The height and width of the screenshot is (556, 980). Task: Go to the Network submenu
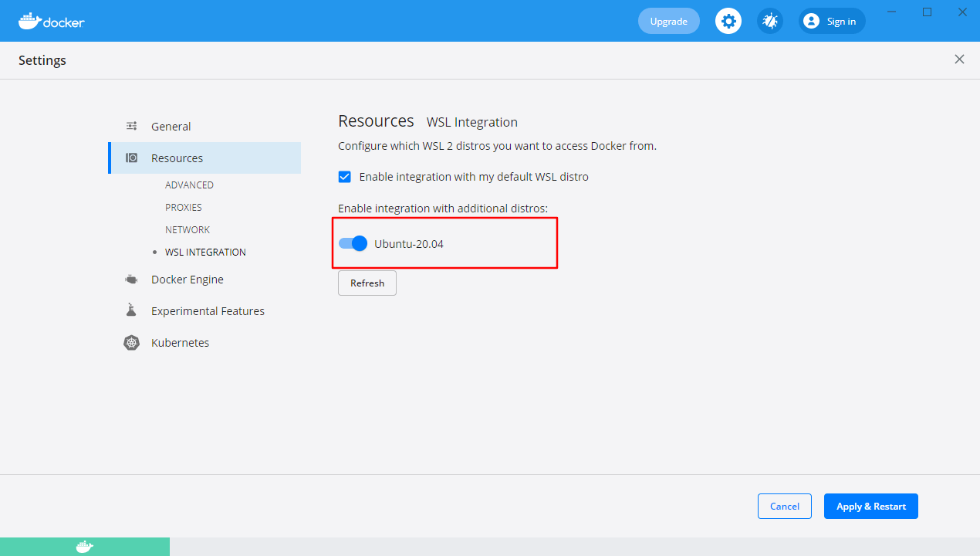coord(188,230)
